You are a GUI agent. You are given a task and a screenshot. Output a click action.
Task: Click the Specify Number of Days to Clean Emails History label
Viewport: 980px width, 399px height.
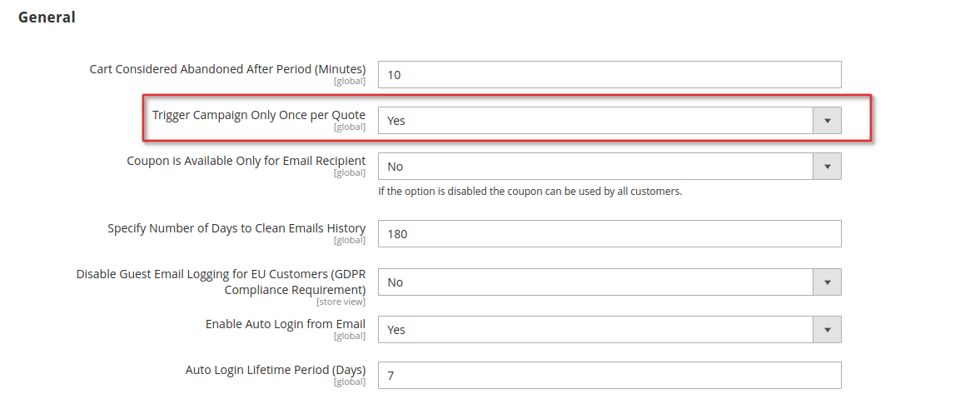pos(236,228)
